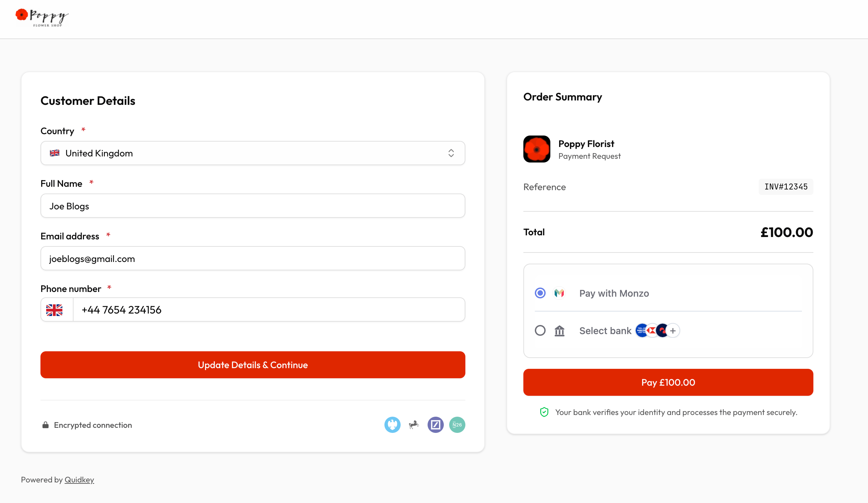Click the Customer Details heading
The width and height of the screenshot is (868, 503).
pos(88,101)
